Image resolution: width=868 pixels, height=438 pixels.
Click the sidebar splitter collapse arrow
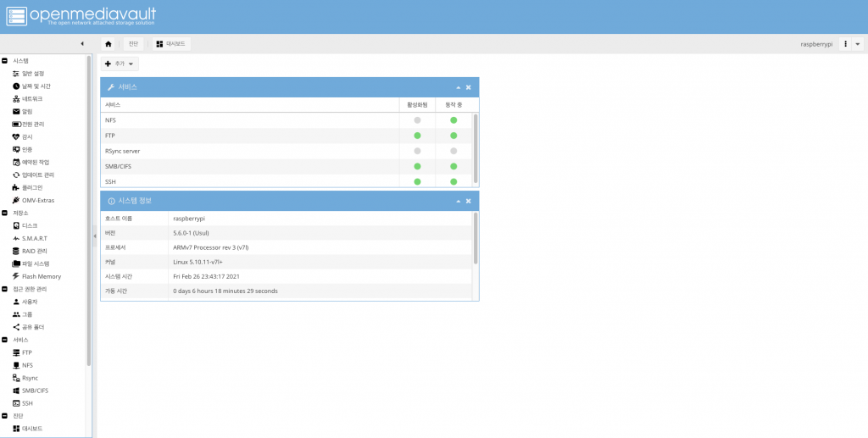pyautogui.click(x=95, y=236)
